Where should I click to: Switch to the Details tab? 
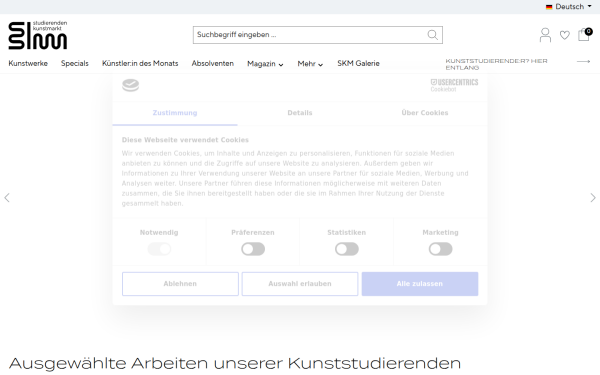pos(300,113)
